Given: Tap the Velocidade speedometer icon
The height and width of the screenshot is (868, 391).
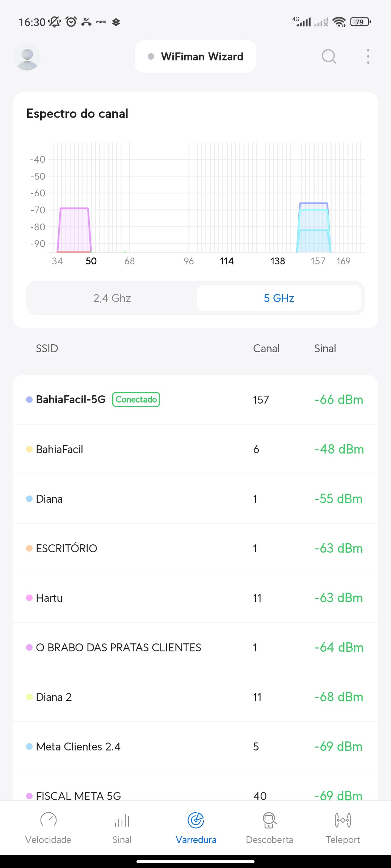Looking at the screenshot, I should pos(48,820).
